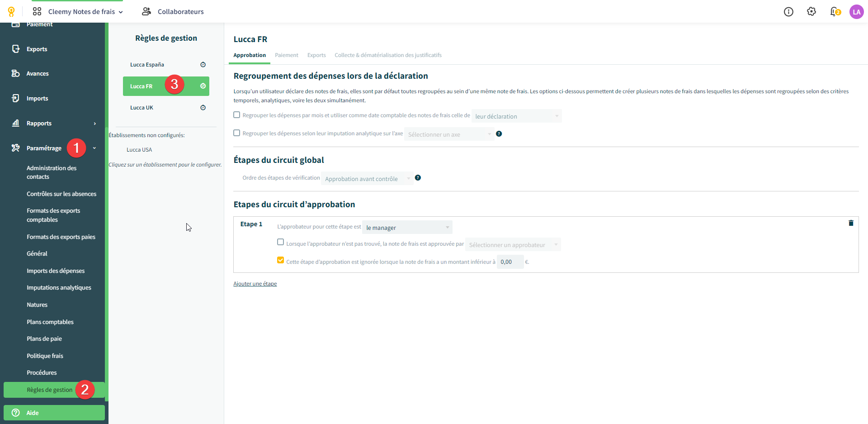Click the Lucca FR status icon
Screen dimensions: 868x424
(x=203, y=86)
